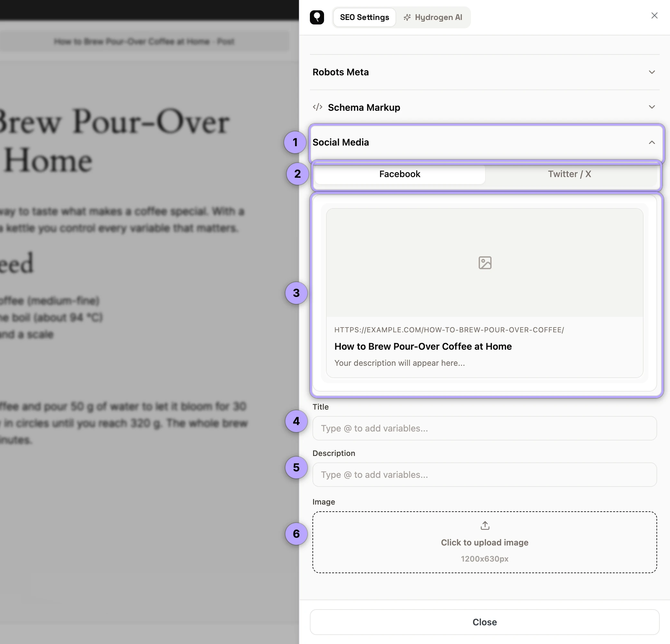Click the Social Media heading text

(x=340, y=142)
